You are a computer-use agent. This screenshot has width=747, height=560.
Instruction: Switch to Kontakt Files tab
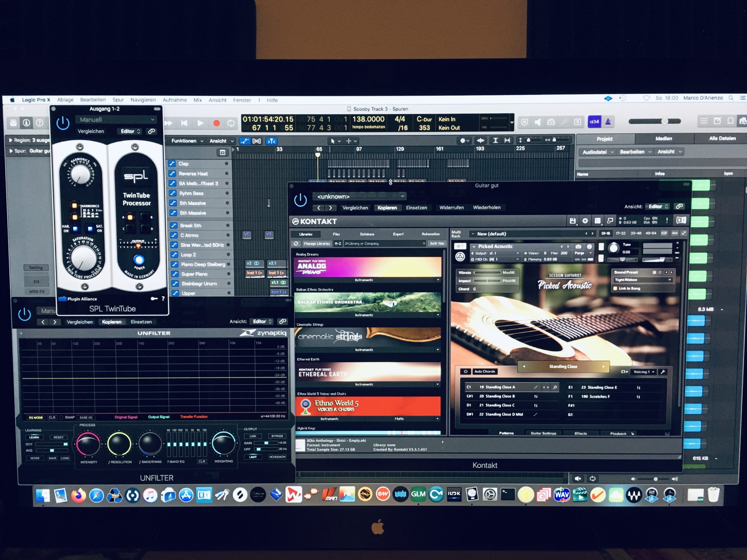pyautogui.click(x=336, y=234)
